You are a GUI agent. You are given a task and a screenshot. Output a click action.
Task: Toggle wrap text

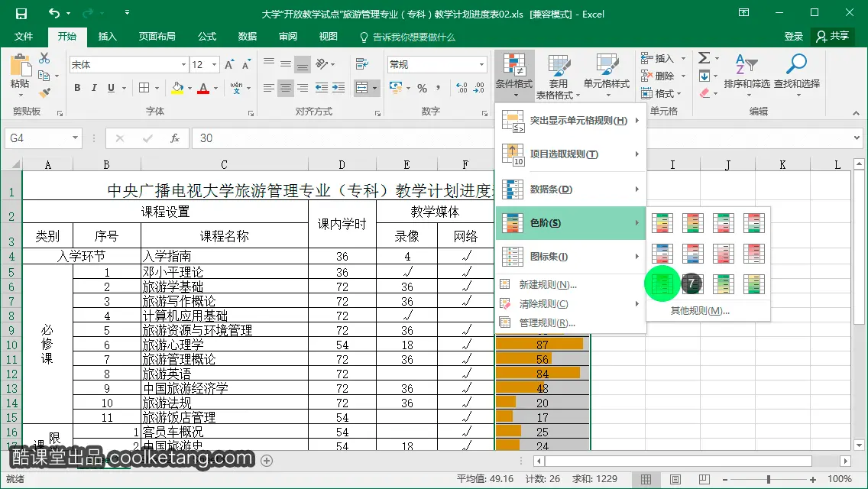(x=362, y=63)
